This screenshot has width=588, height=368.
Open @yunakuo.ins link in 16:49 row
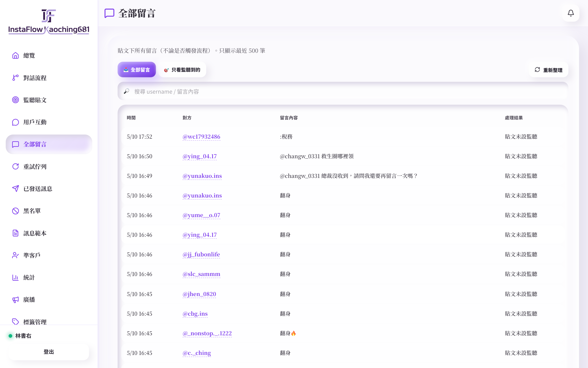pyautogui.click(x=202, y=176)
